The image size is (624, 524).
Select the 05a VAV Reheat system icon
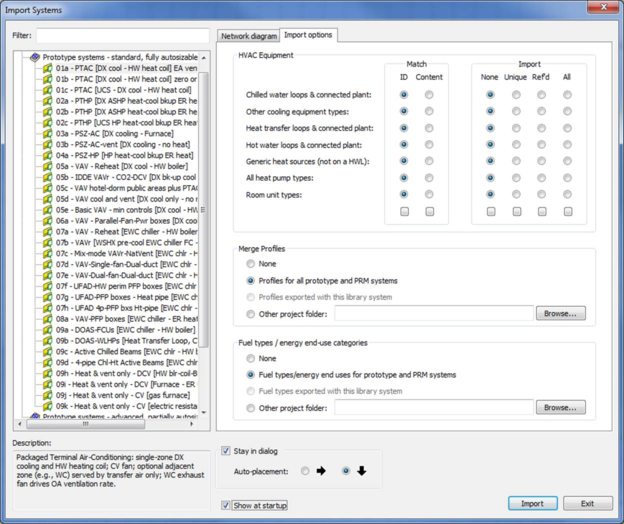point(47,166)
